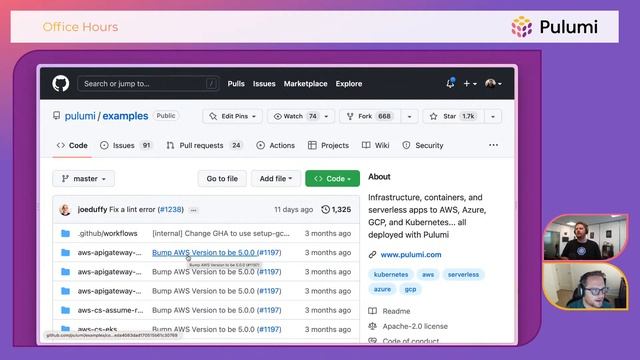
Task: Go to Issues in the top navigation
Action: click(264, 84)
